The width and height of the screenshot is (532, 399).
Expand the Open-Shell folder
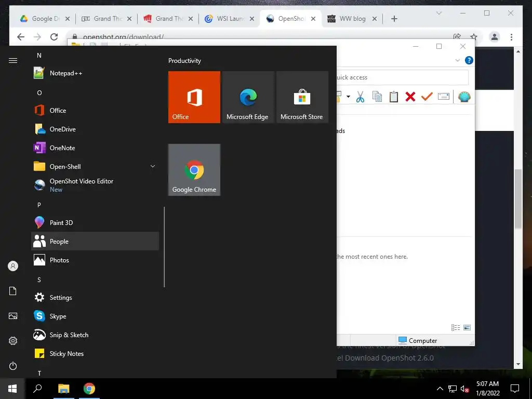[x=95, y=166]
